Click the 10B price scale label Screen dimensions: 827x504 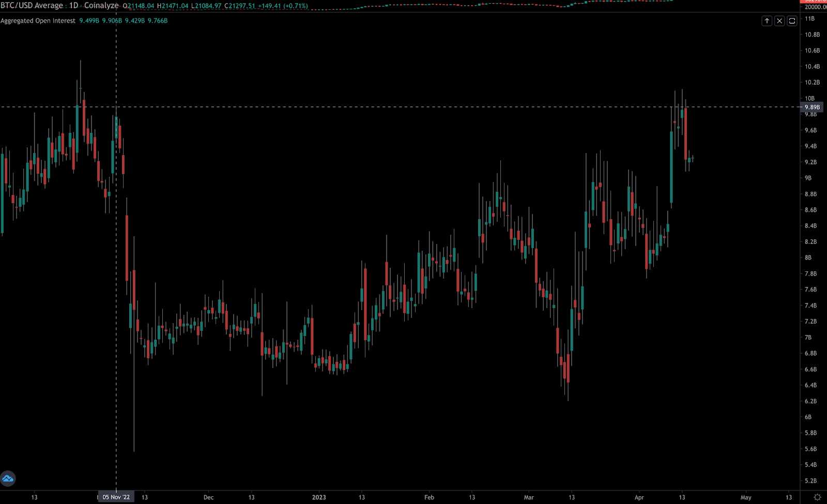click(809, 98)
